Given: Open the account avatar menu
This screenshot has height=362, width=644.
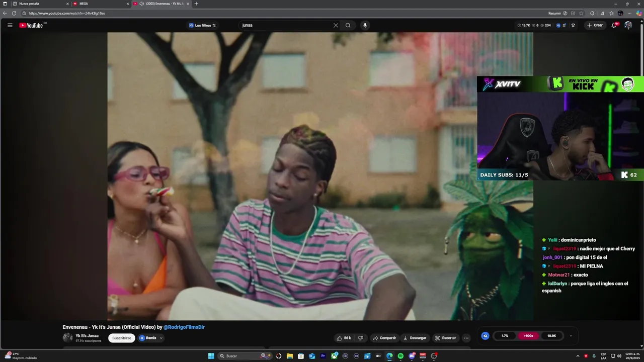Looking at the screenshot, I should click(628, 25).
